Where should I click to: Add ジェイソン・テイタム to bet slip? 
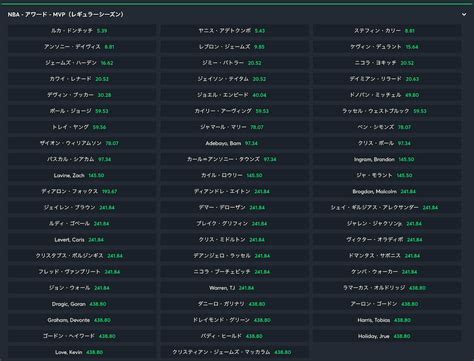(234, 79)
